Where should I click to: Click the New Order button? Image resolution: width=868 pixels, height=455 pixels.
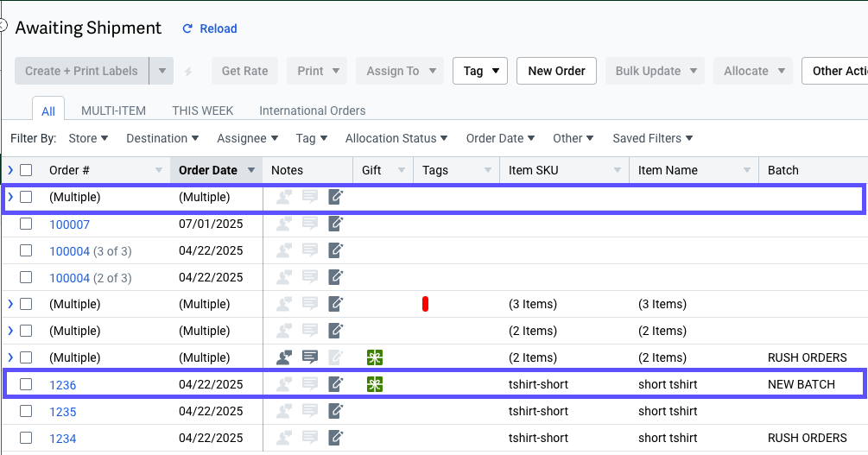556,71
